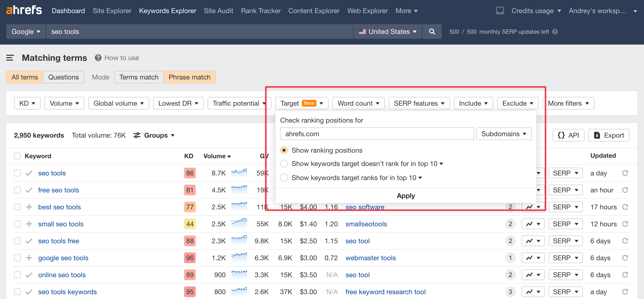Open 'free keyword research tool' parent topic

(385, 292)
